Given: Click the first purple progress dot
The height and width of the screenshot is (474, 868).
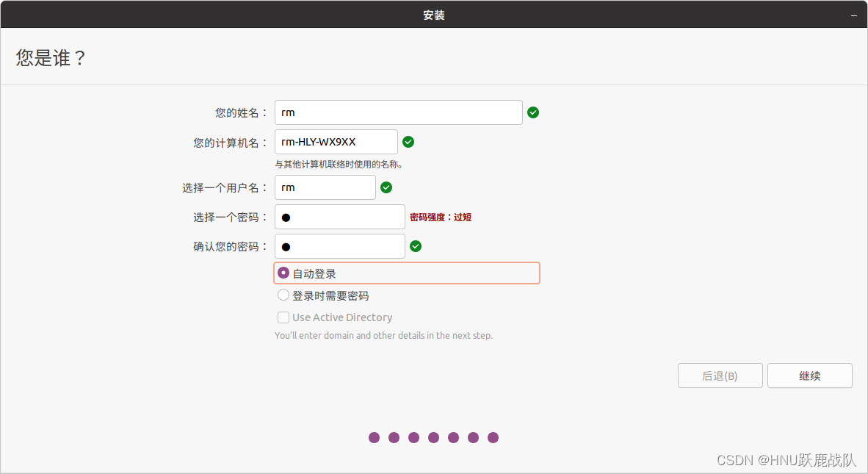Looking at the screenshot, I should pyautogui.click(x=375, y=437).
